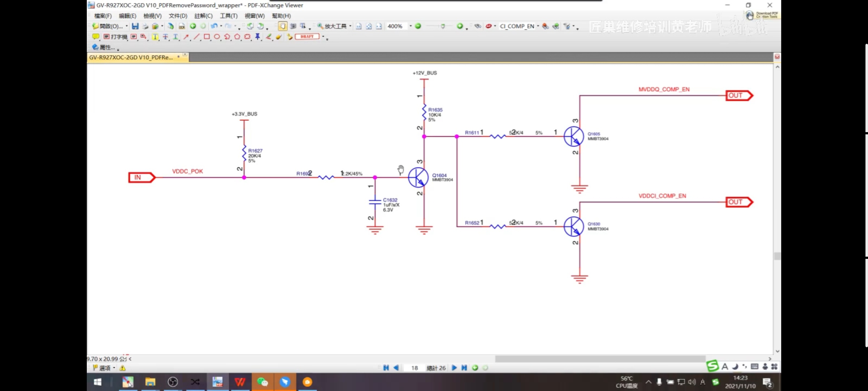Expand the undo history dropdown arrow
The width and height of the screenshot is (868, 391).
(221, 26)
